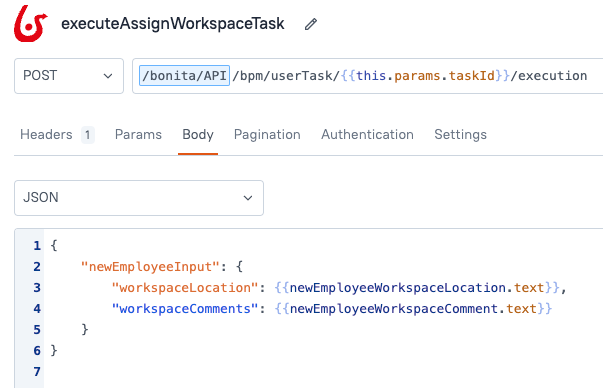Expand the JSON body type dropdown
Image resolution: width=603 pixels, height=388 pixels.
(139, 198)
